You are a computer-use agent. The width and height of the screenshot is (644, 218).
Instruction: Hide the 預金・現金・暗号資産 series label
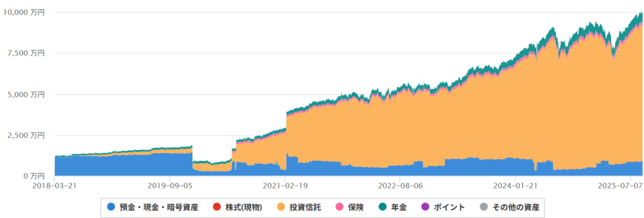[159, 207]
